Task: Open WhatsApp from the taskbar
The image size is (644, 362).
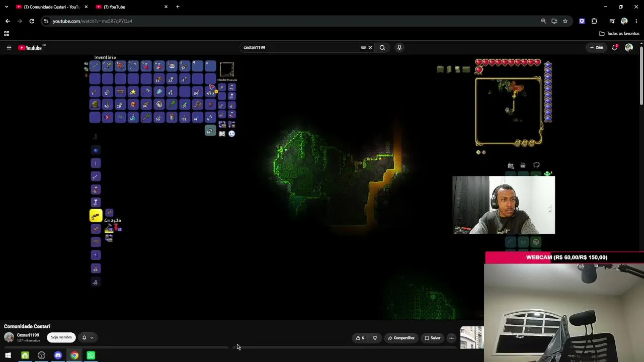Action: [91, 355]
